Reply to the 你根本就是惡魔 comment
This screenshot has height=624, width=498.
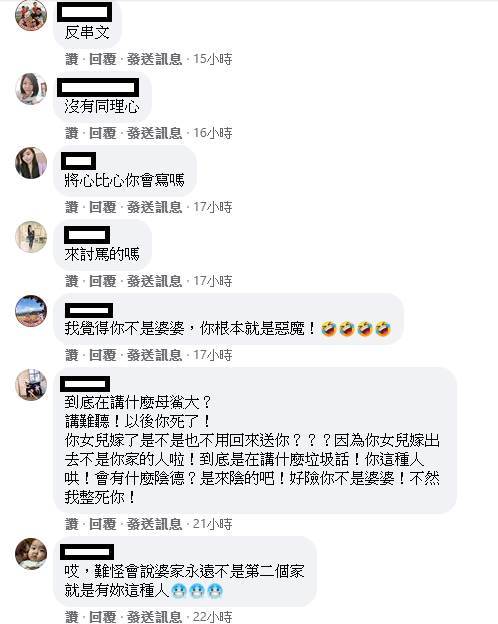pos(102,355)
